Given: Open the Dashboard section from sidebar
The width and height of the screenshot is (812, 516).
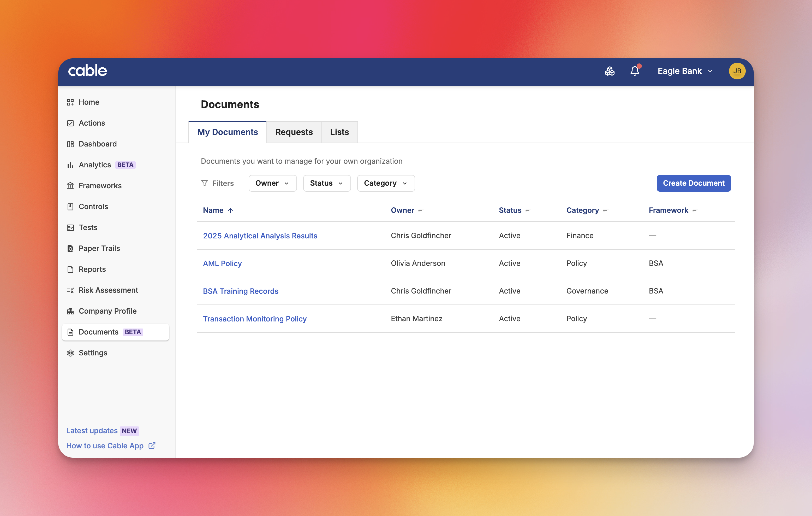Looking at the screenshot, I should (97, 144).
